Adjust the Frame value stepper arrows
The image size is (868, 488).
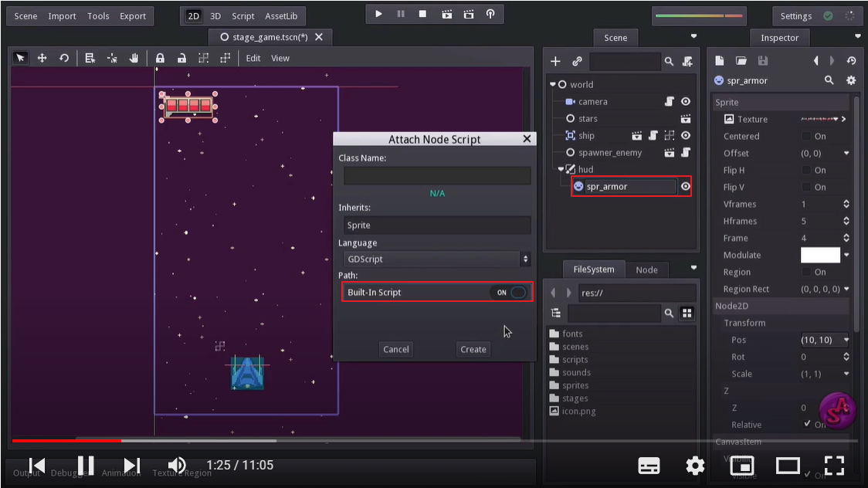(846, 238)
